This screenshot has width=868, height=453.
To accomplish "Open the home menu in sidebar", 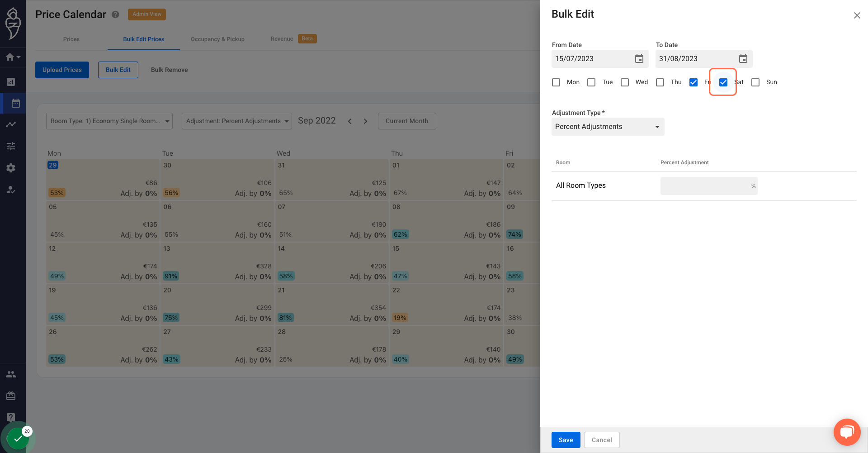I will pos(13,57).
